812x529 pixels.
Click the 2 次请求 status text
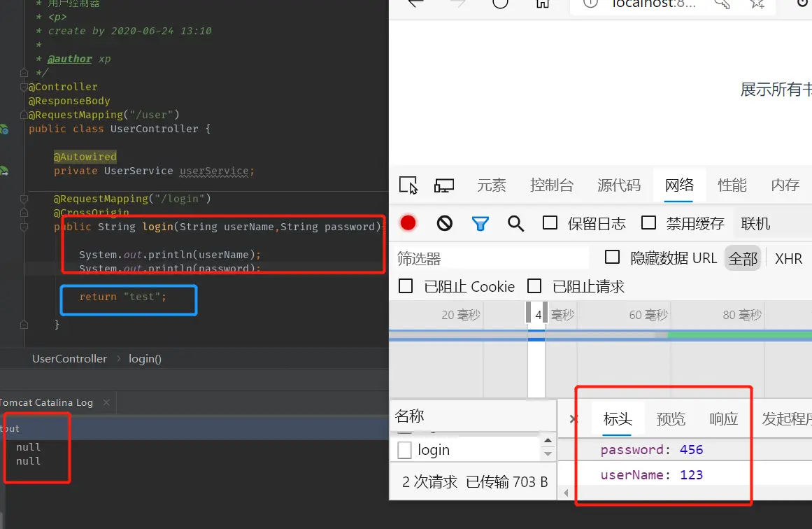pyautogui.click(x=429, y=482)
